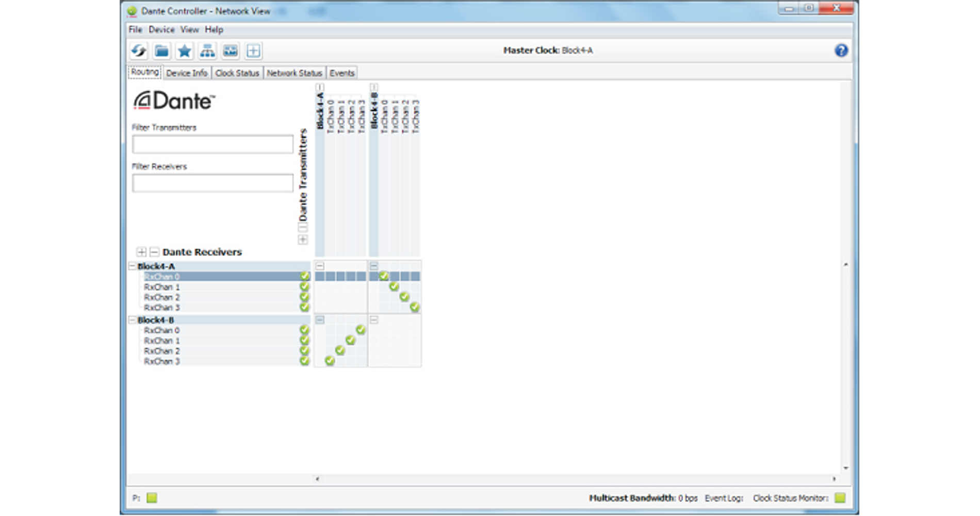
Task: Collapse the Block4-B receiver tree node
Action: click(x=132, y=320)
